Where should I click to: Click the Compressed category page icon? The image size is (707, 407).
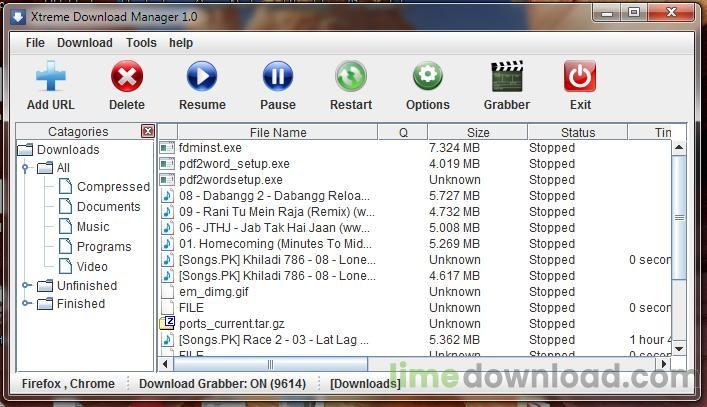click(65, 186)
